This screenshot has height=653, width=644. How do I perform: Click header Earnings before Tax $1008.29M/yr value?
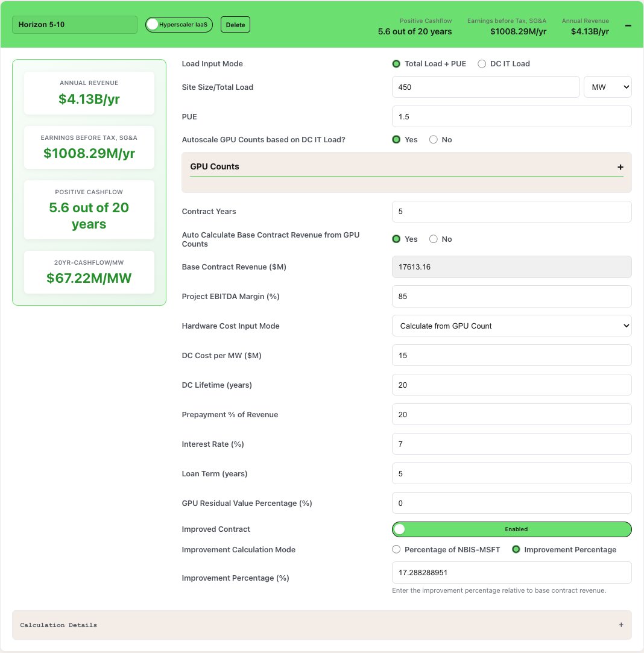[518, 31]
